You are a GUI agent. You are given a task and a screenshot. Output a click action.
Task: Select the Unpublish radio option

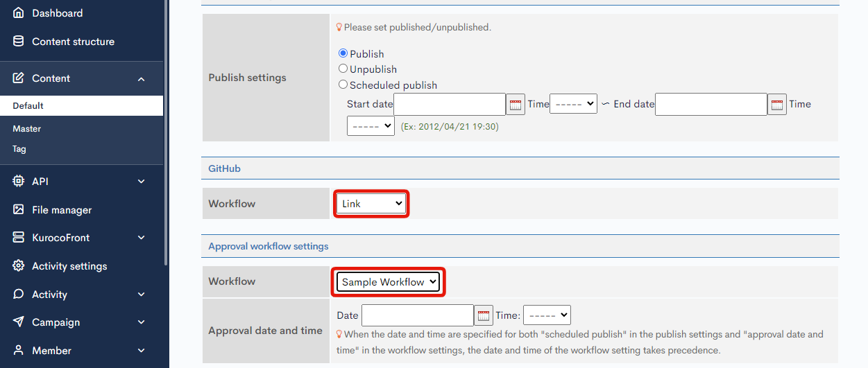(343, 69)
